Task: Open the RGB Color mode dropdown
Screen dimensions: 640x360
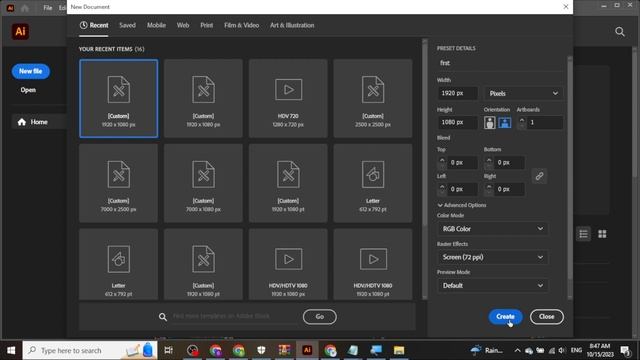Action: [493, 229]
